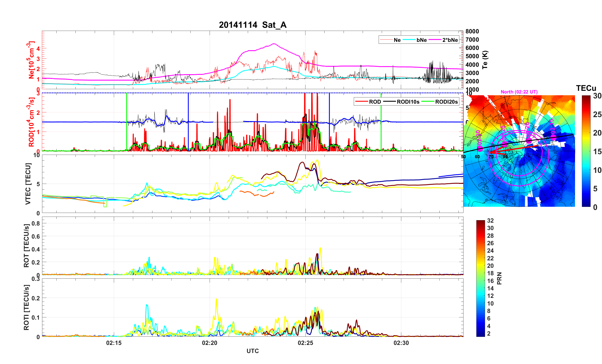The height and width of the screenshot is (364, 602).
Task: Click the cyan bNe legend line sample
Action: [409, 40]
